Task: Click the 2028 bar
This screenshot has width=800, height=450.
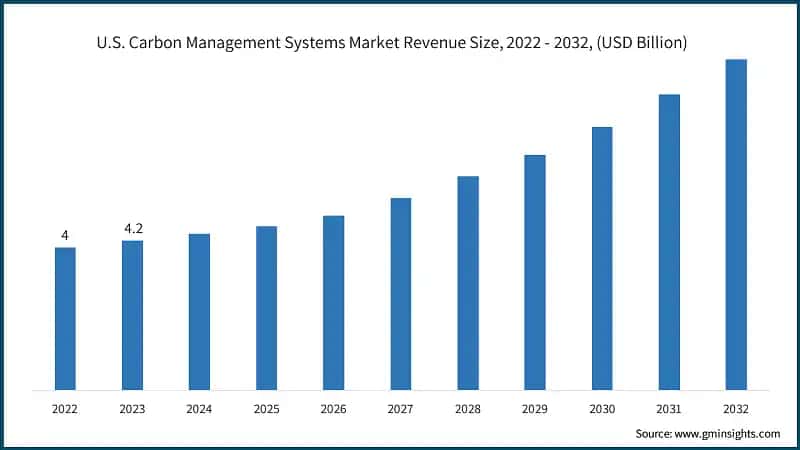Action: coord(468,283)
